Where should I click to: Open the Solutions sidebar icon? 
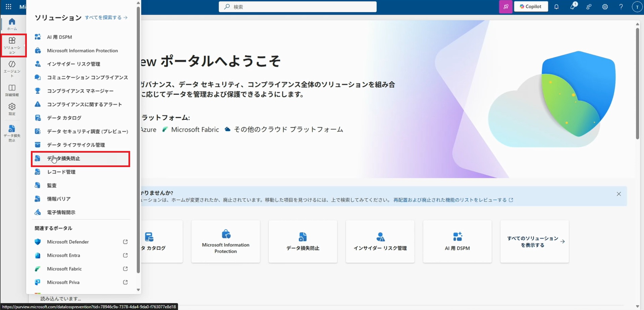pos(12,45)
